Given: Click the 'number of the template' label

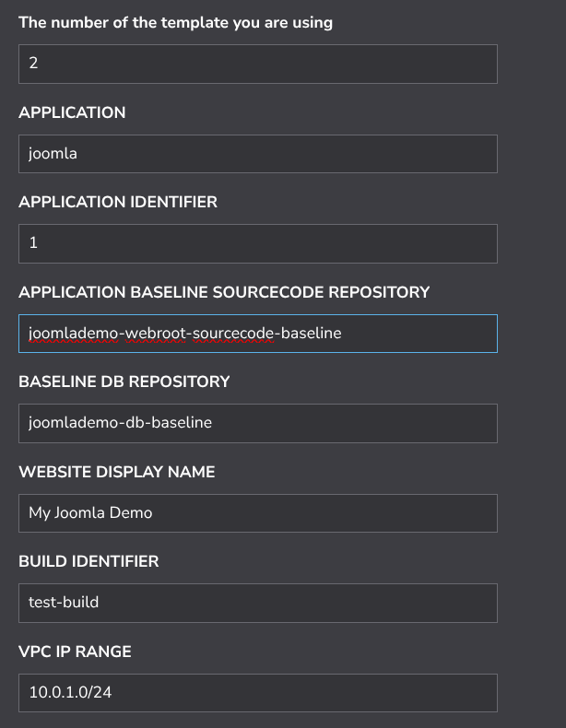Looking at the screenshot, I should coord(175,22).
